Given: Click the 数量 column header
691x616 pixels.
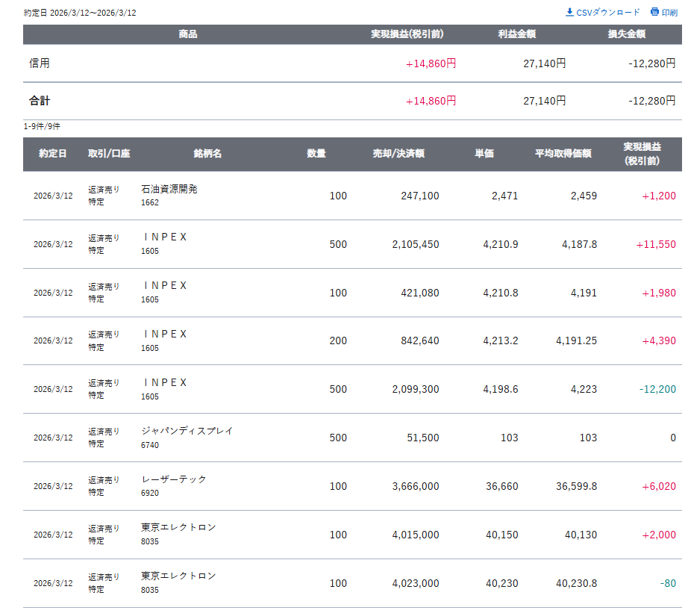Looking at the screenshot, I should (316, 154).
